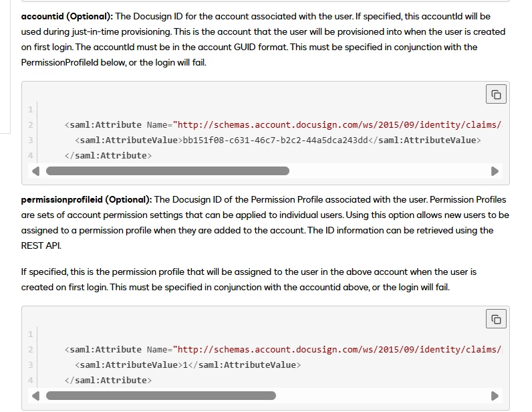
Task: Click line number 3 in accountid code block
Action: [31, 140]
